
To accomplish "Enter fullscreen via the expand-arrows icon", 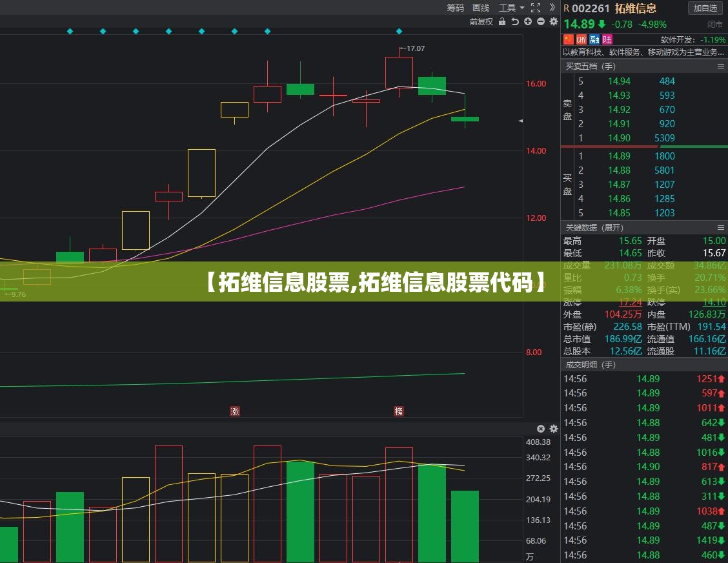I will [x=536, y=8].
